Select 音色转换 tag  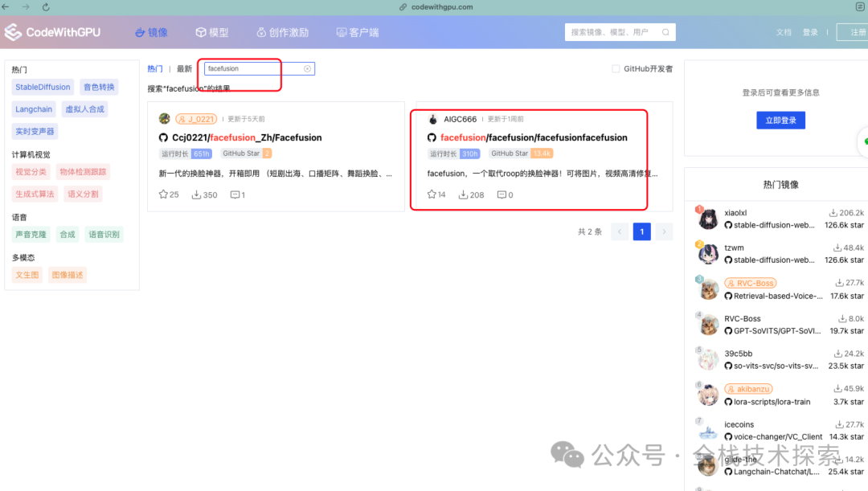pos(99,87)
